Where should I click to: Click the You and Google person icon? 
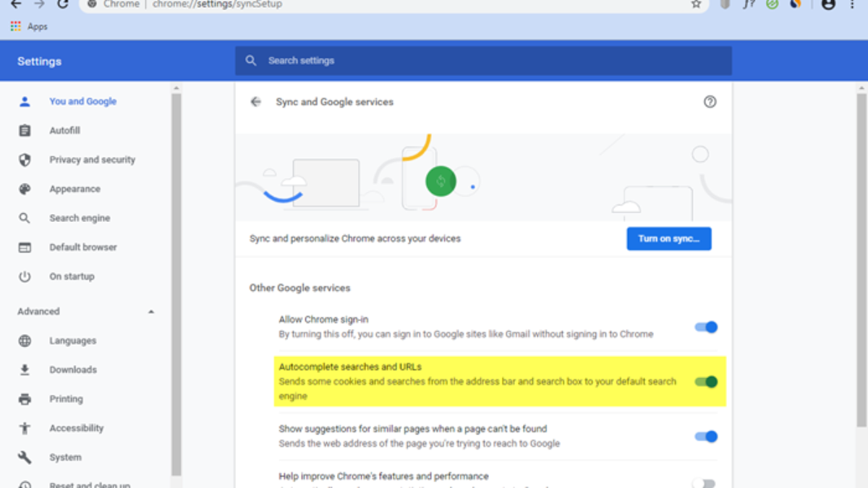(25, 101)
